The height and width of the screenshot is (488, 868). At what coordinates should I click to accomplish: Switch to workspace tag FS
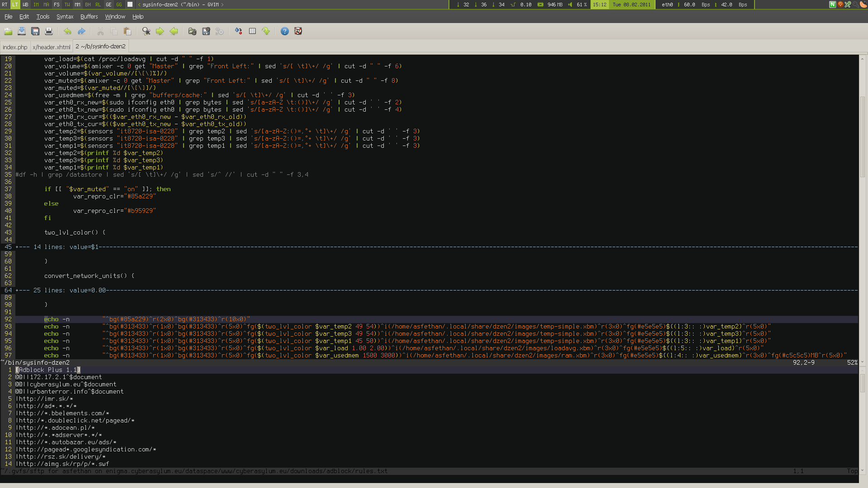(57, 5)
